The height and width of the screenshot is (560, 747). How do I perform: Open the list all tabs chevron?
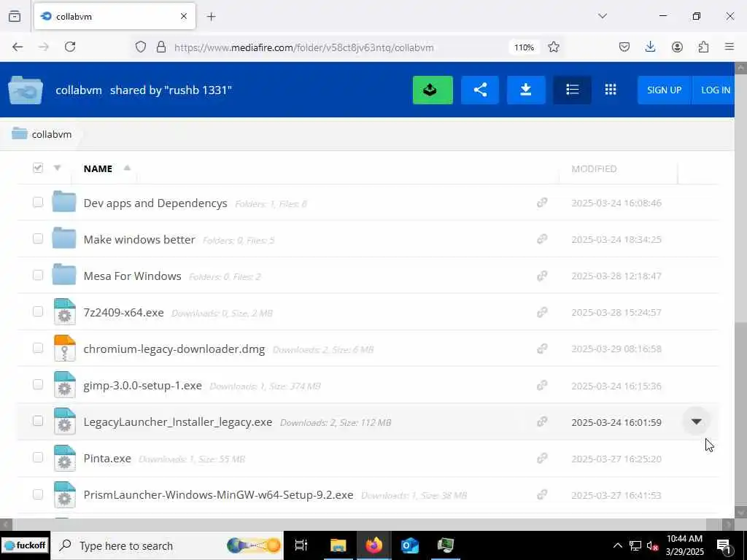click(602, 16)
